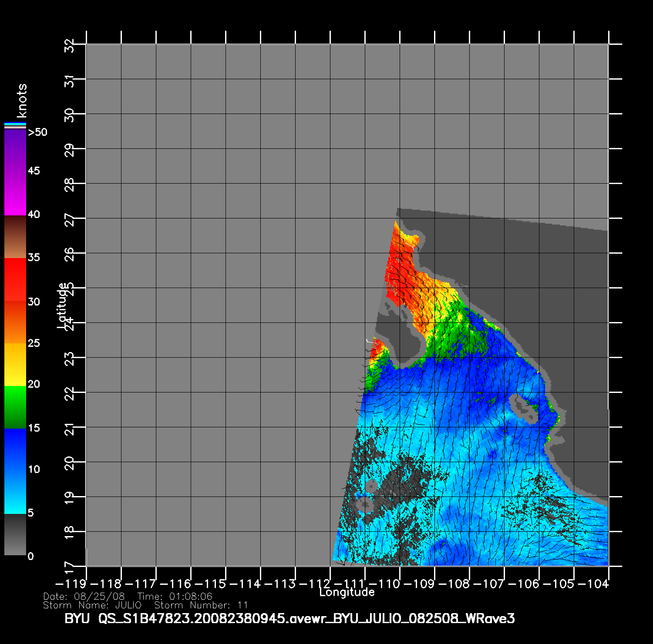653x644 pixels.
Task: Click the 17 latitude tick label
Action: point(70,567)
